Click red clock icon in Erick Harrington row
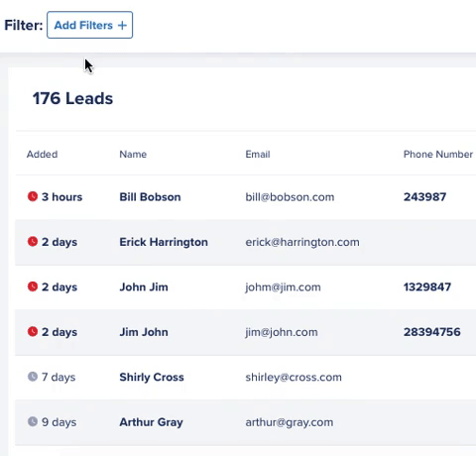Image resolution: width=476 pixels, height=456 pixels. pyautogui.click(x=33, y=242)
